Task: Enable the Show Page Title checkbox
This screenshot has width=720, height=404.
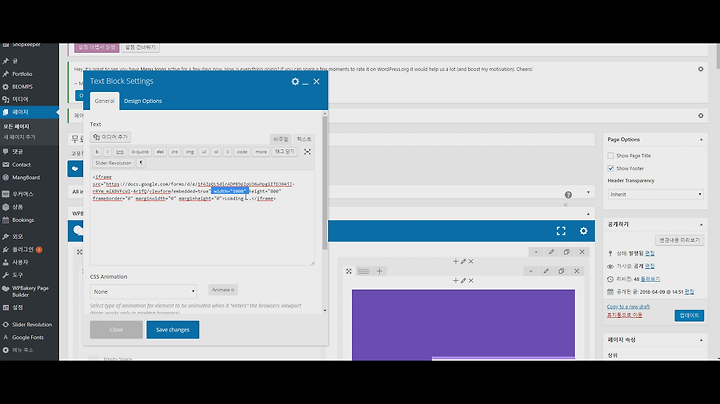Action: tap(611, 156)
